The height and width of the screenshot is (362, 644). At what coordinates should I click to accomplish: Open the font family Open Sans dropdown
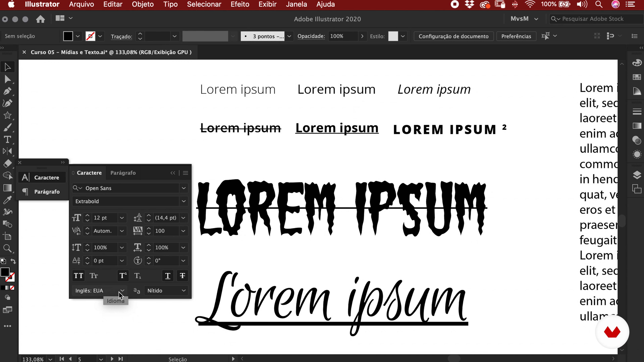[184, 188]
